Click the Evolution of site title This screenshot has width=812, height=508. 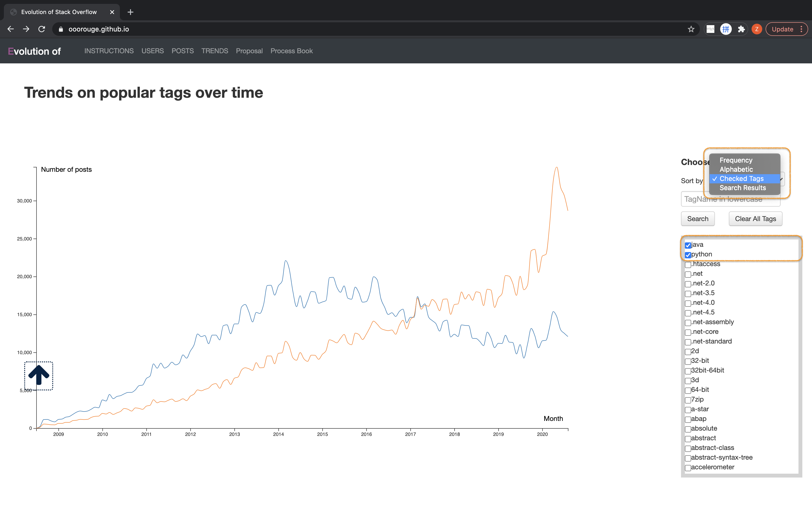(34, 51)
